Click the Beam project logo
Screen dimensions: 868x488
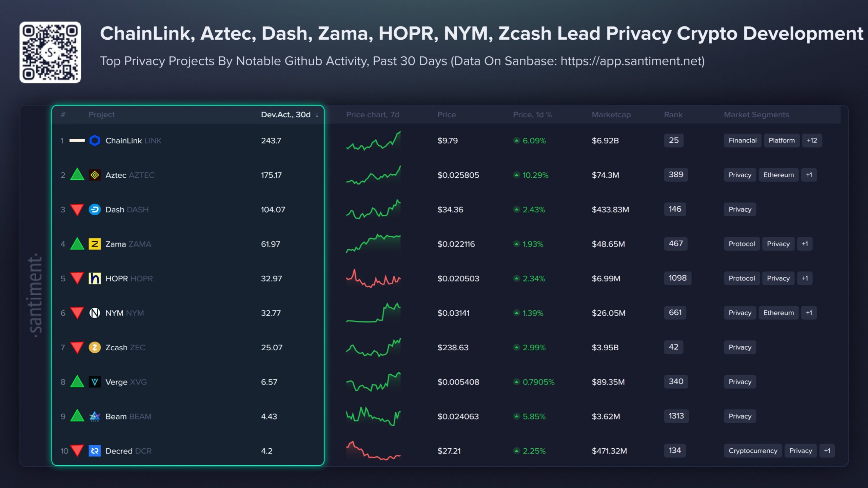pyautogui.click(x=95, y=416)
